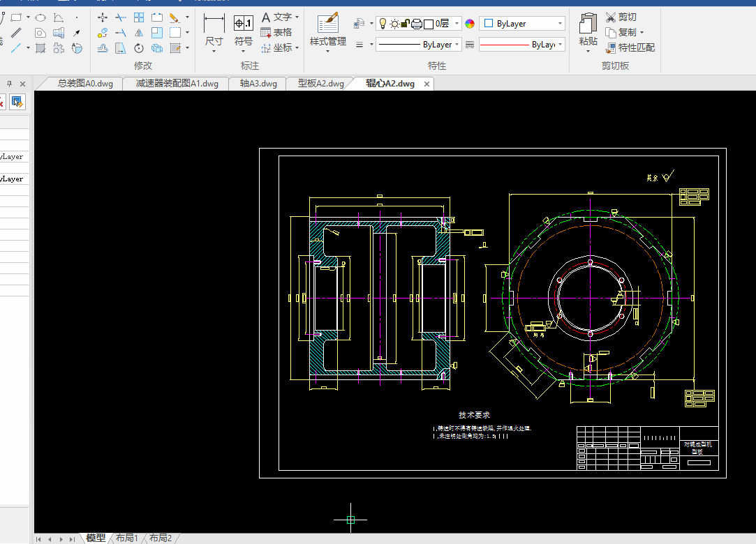Switch to the 布局1 layout tab

click(x=127, y=538)
